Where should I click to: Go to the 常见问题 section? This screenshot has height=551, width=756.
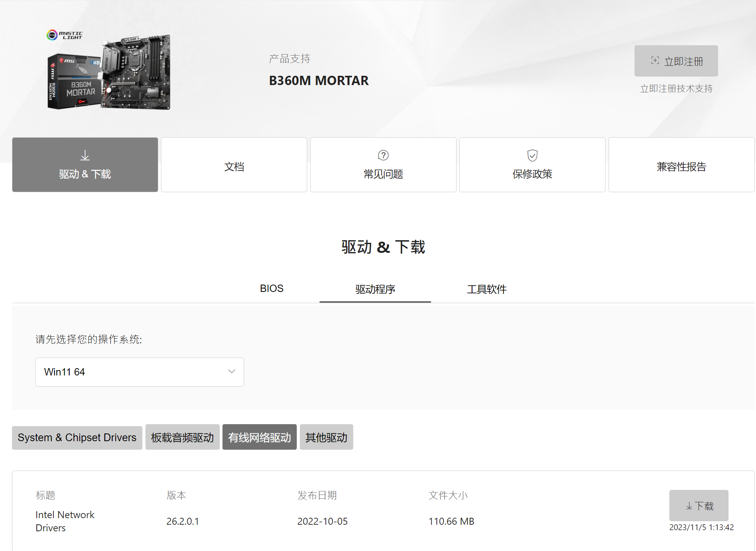tap(383, 165)
